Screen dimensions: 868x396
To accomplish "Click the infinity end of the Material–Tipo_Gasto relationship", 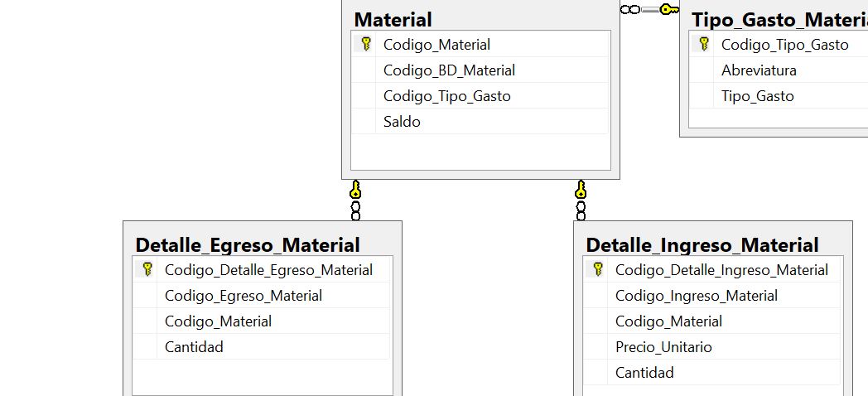I will tap(630, 9).
